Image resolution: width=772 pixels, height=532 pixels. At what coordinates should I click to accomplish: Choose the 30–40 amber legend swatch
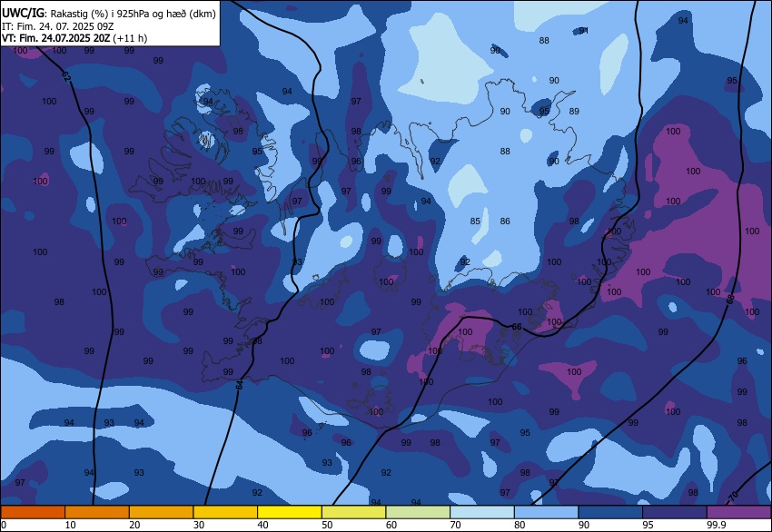(x=225, y=512)
